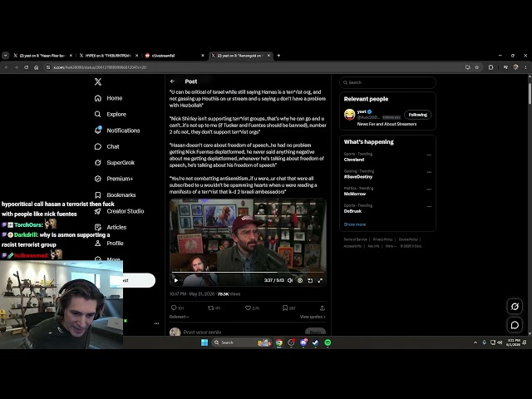Open Explore in the X sidebar

pos(111,115)
